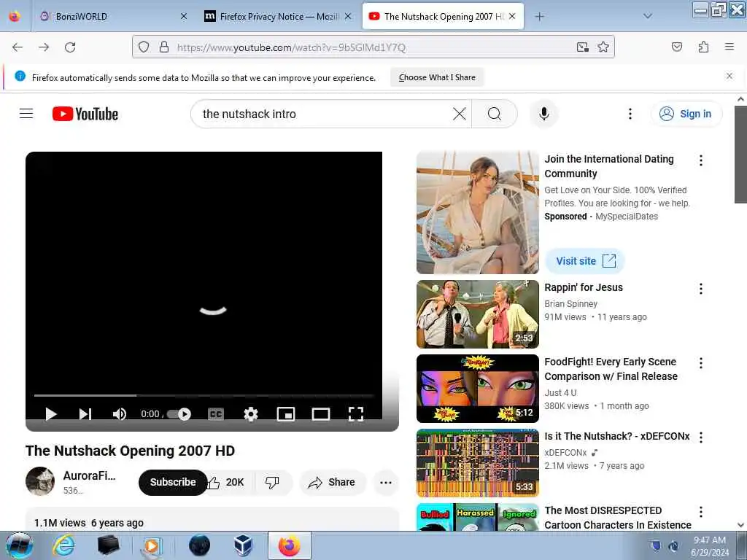The height and width of the screenshot is (560, 747).
Task: Open options for Is it The Nutshack
Action: (701, 437)
